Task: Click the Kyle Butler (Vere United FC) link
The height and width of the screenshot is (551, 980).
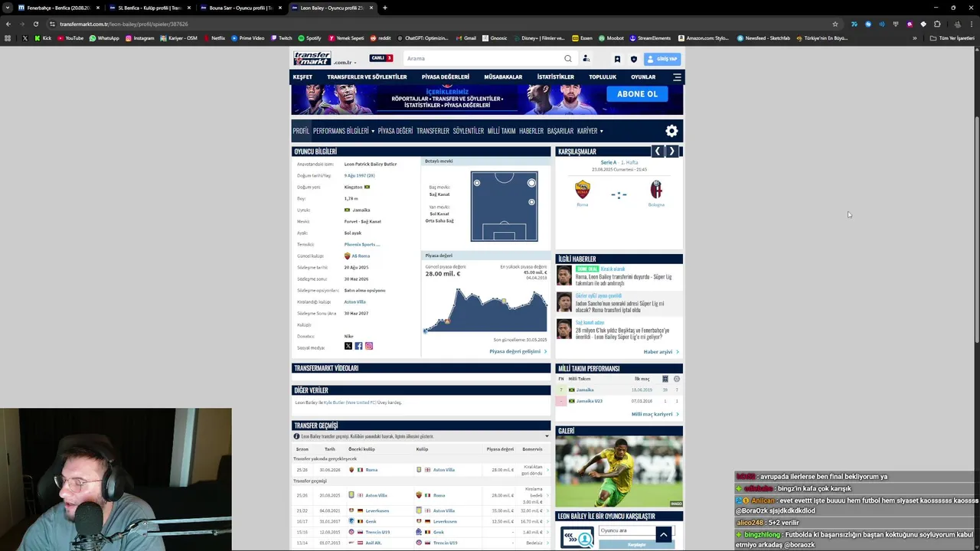Action: click(x=349, y=402)
